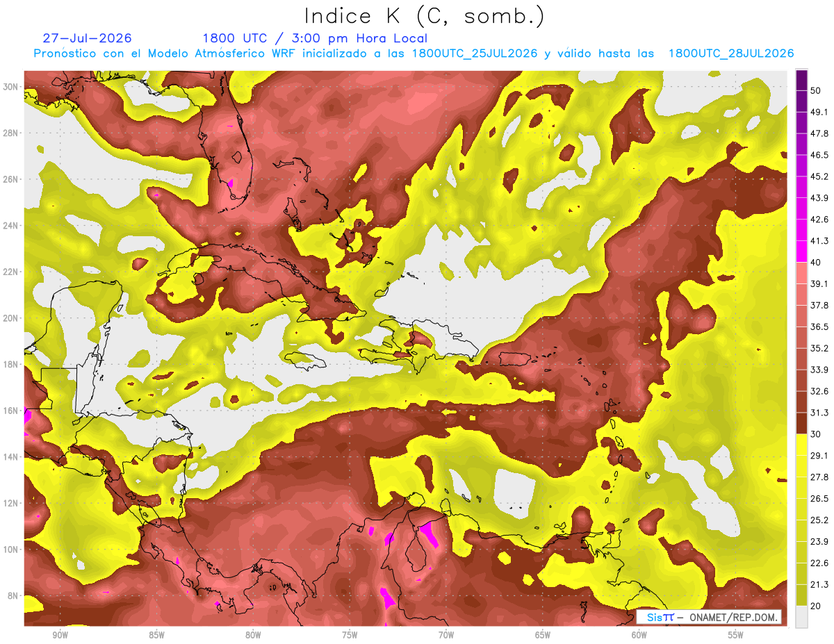The image size is (834, 644).
Task: Click the colorbar label "25.2"
Action: pos(819,520)
